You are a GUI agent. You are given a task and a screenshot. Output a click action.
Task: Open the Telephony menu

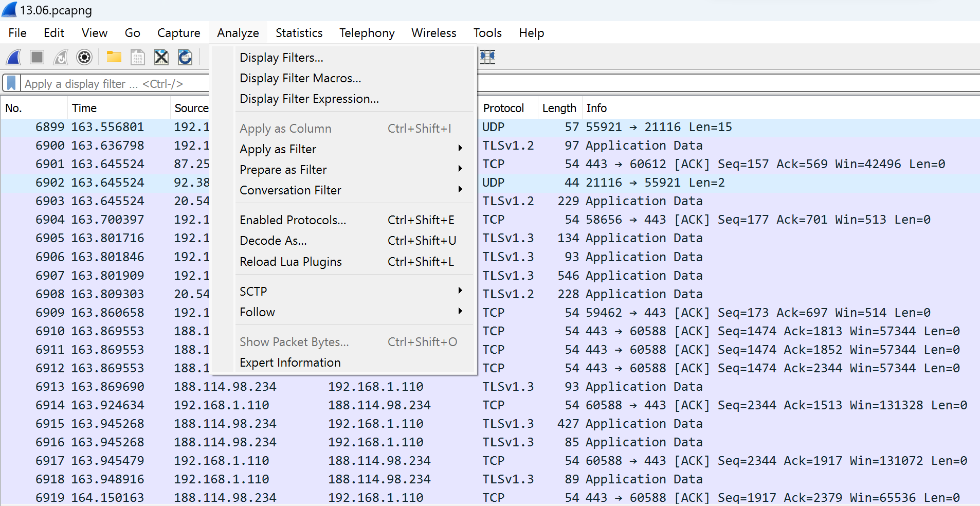pos(367,33)
